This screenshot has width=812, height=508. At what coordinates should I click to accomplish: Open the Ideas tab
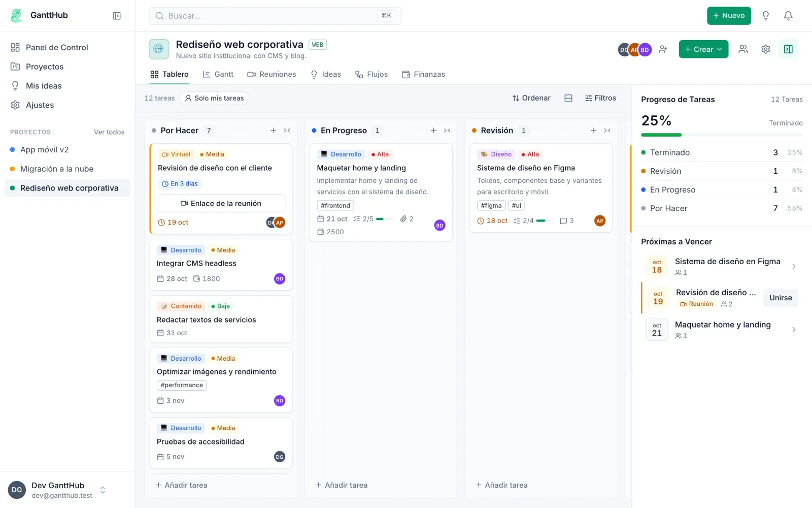pos(326,74)
